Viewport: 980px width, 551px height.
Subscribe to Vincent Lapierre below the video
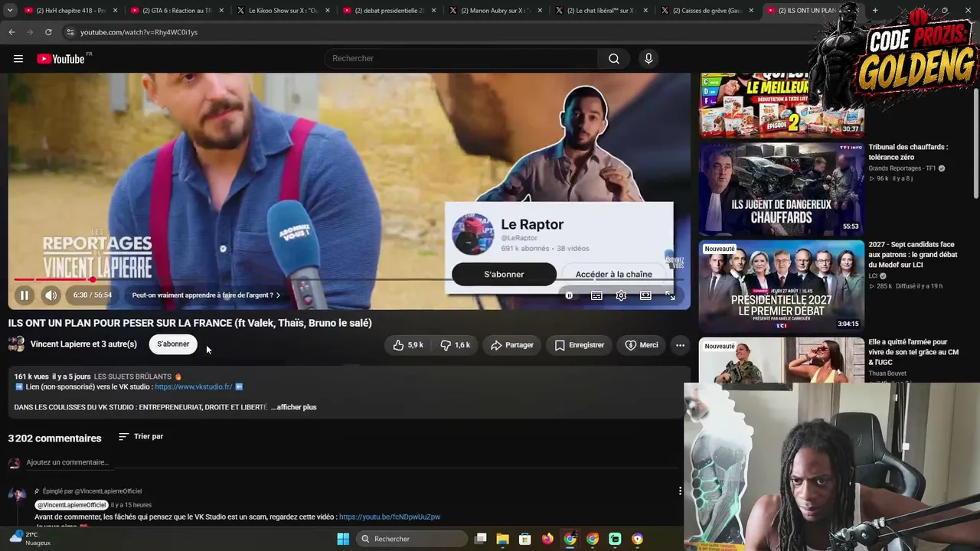(173, 344)
